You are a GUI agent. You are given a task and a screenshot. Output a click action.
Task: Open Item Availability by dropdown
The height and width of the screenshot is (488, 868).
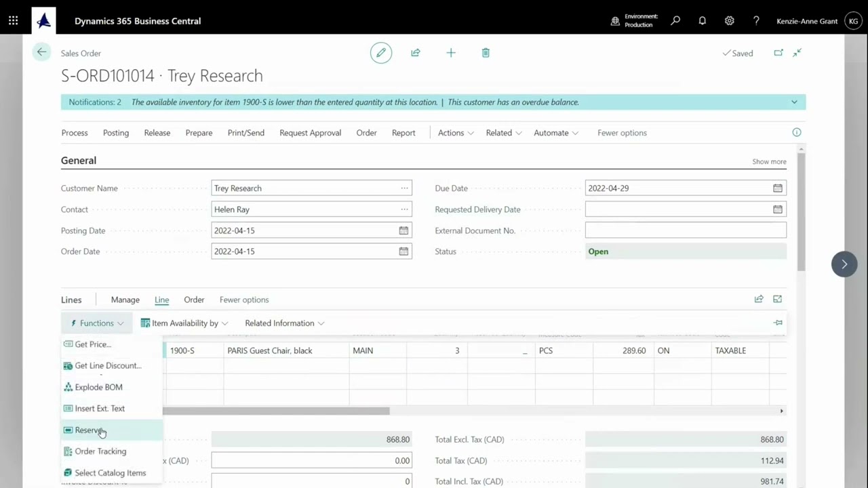click(184, 323)
